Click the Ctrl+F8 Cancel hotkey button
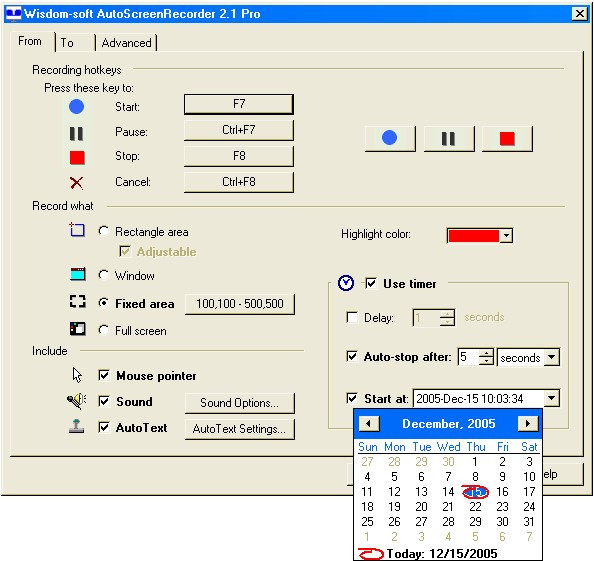This screenshot has height=561, width=594. click(x=239, y=182)
